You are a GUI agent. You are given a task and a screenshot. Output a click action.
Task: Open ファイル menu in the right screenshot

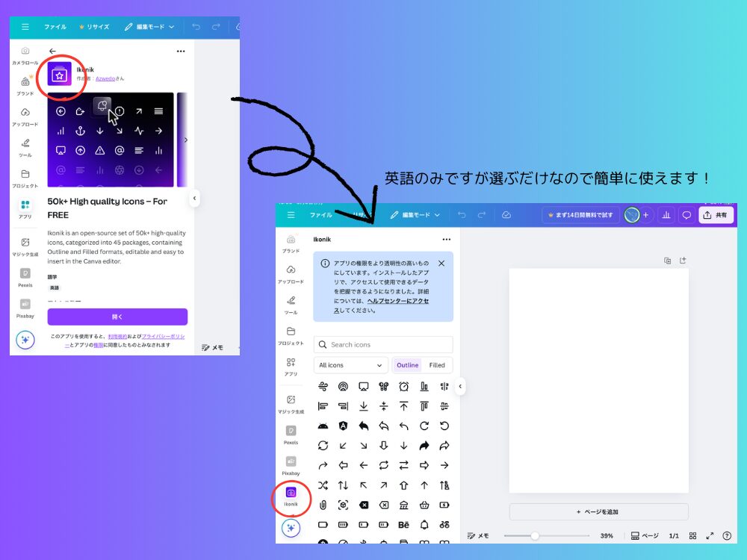tap(320, 215)
